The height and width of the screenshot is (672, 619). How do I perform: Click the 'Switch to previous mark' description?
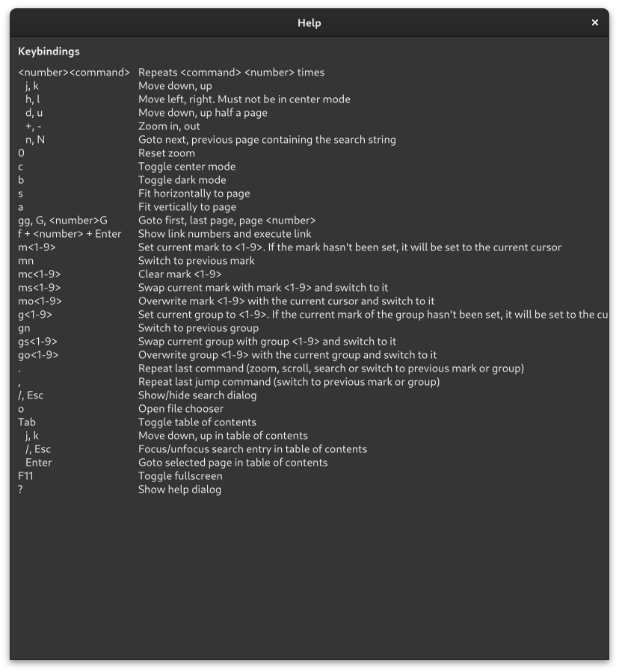point(197,261)
